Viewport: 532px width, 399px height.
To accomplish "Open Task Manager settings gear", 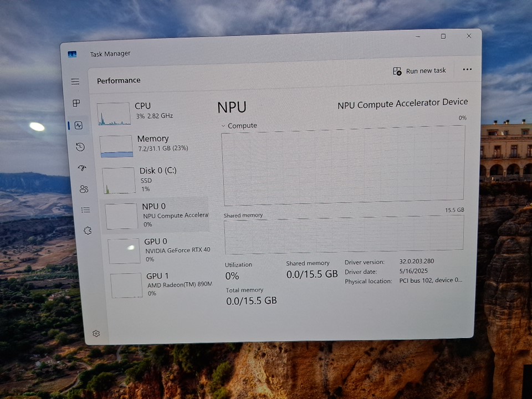I will tap(96, 334).
